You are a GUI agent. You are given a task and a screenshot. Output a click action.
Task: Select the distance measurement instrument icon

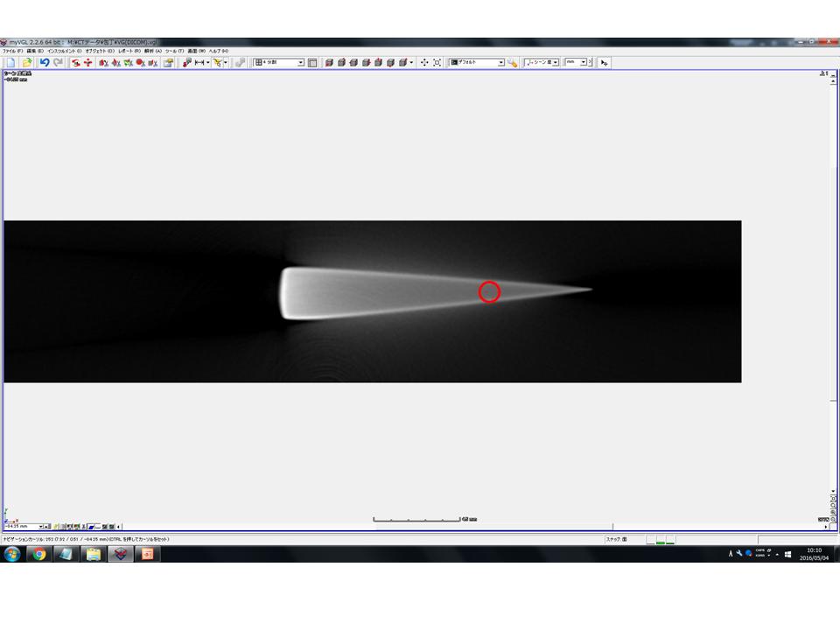click(199, 63)
